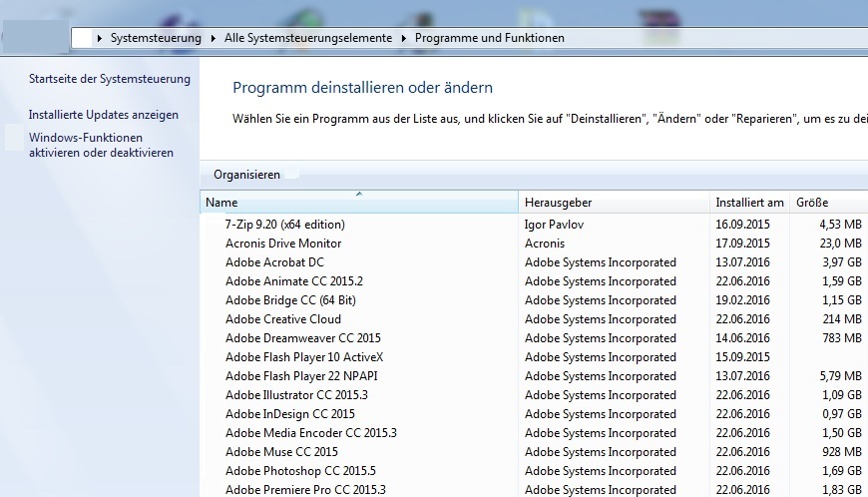The width and height of the screenshot is (868, 497).
Task: Open Startseite der Systemsteuerung
Action: coord(110,79)
